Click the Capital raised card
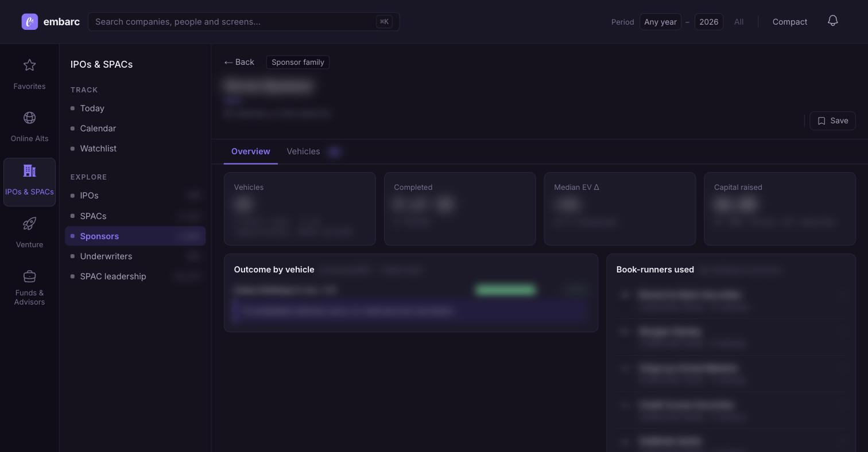Screen dimensions: 868x452 (x=780, y=209)
